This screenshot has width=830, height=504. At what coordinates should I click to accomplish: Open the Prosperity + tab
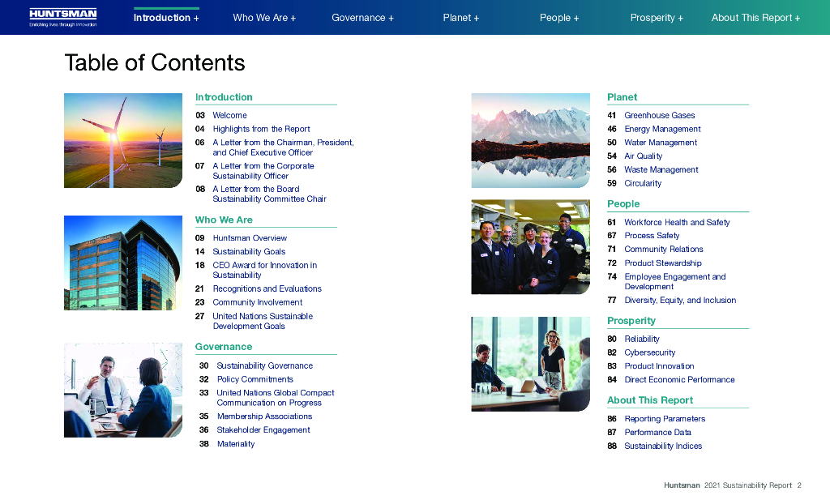pyautogui.click(x=657, y=18)
